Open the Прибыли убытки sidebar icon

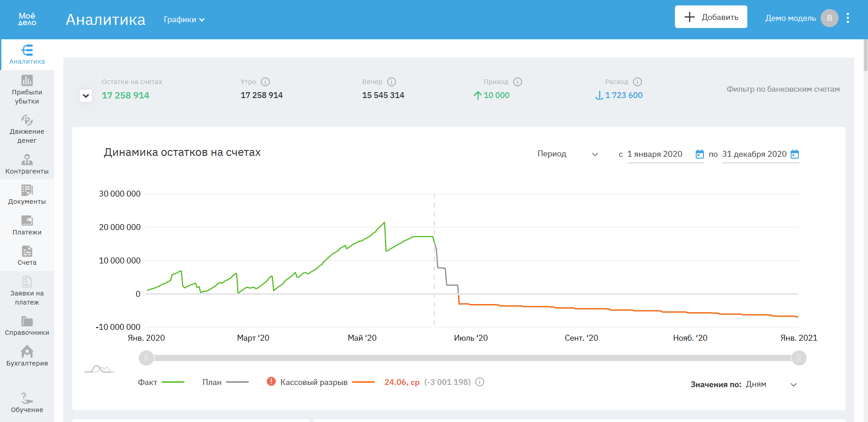point(27,80)
